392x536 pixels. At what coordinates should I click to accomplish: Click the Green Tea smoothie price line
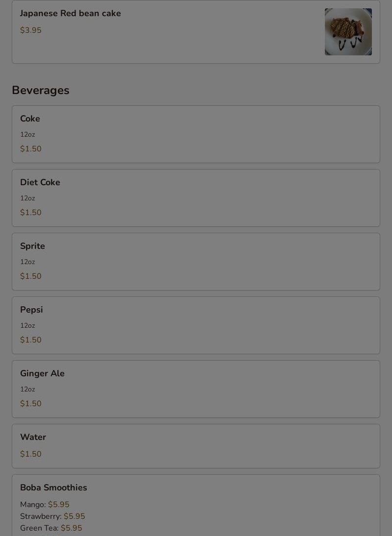tap(51, 528)
